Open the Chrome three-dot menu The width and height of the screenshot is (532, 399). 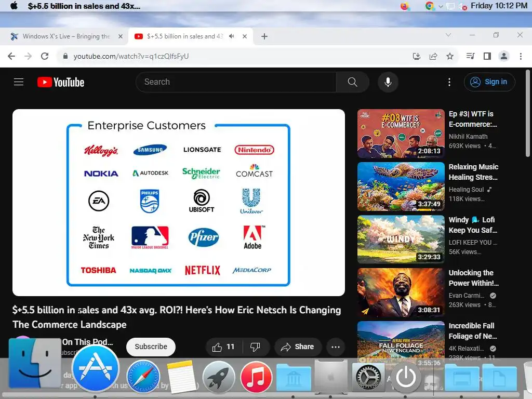tap(521, 56)
